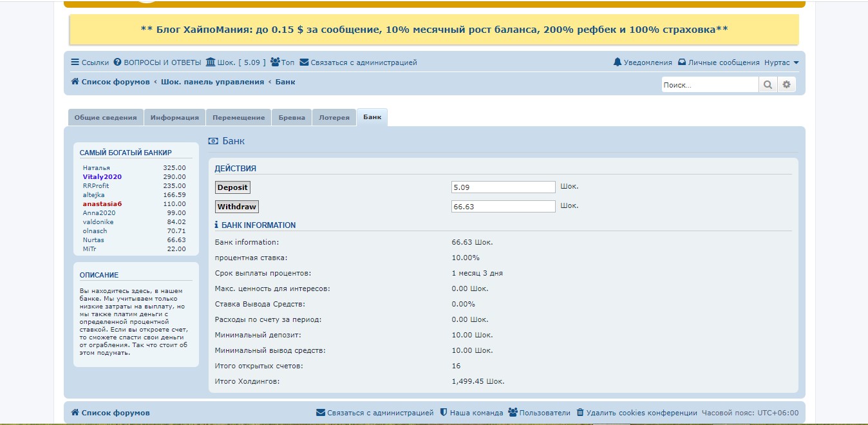Open Уведомления bell notifications
The image size is (868, 425).
pos(642,62)
